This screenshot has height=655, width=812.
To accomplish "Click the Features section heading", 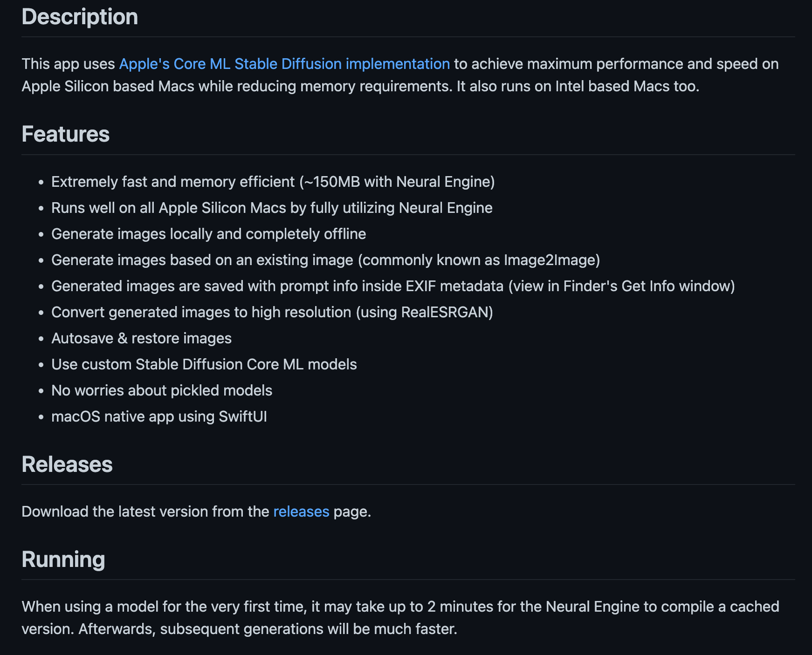I will 66,134.
